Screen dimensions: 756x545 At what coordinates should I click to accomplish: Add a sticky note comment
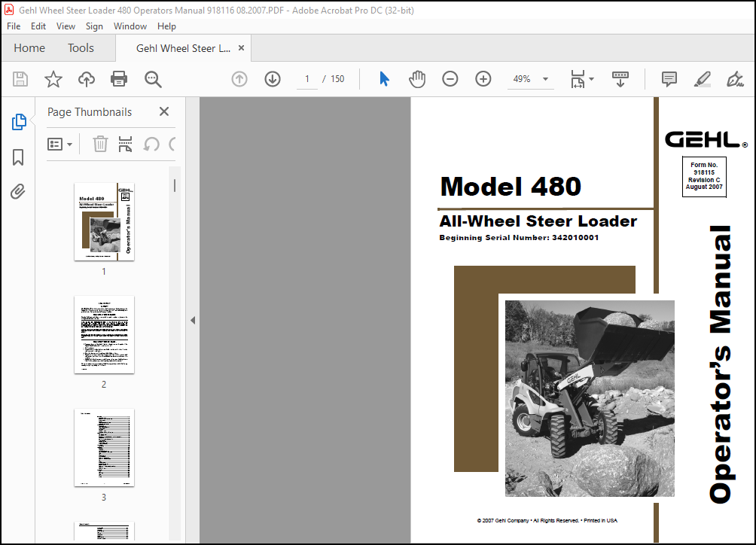(669, 79)
